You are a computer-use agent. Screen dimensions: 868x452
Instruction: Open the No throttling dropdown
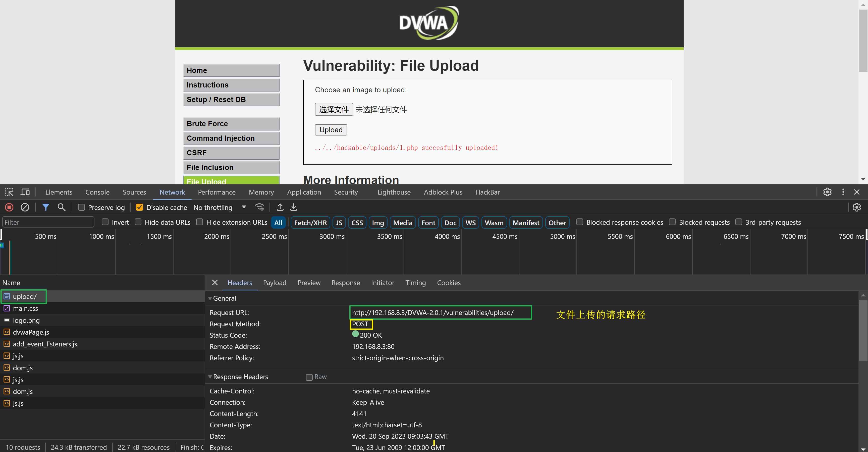(219, 207)
